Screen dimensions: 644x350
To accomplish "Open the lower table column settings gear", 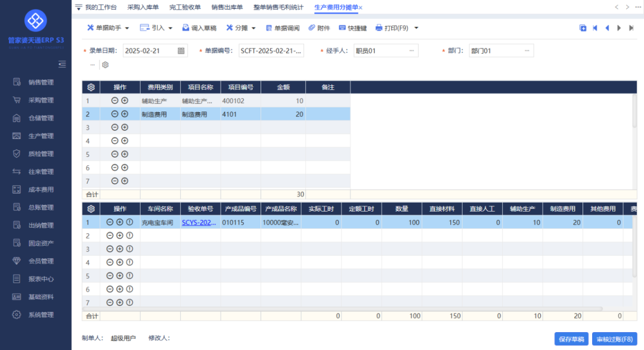I will [91, 209].
